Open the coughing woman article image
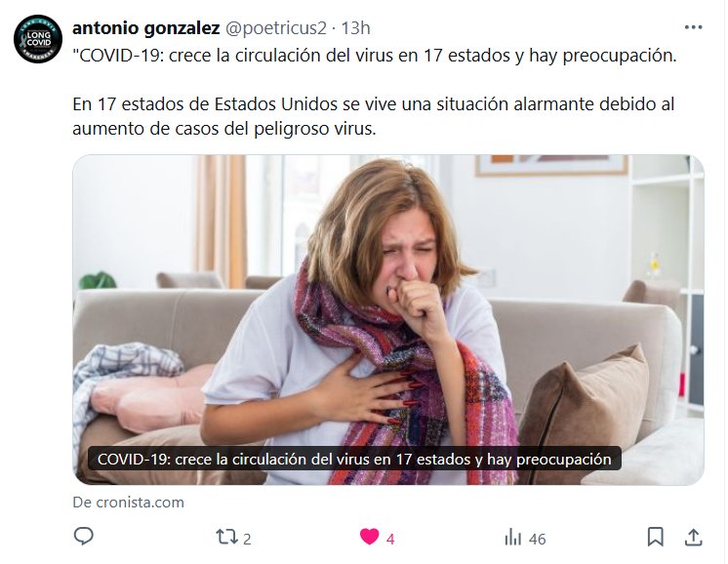This screenshot has height=564, width=728. [388, 320]
